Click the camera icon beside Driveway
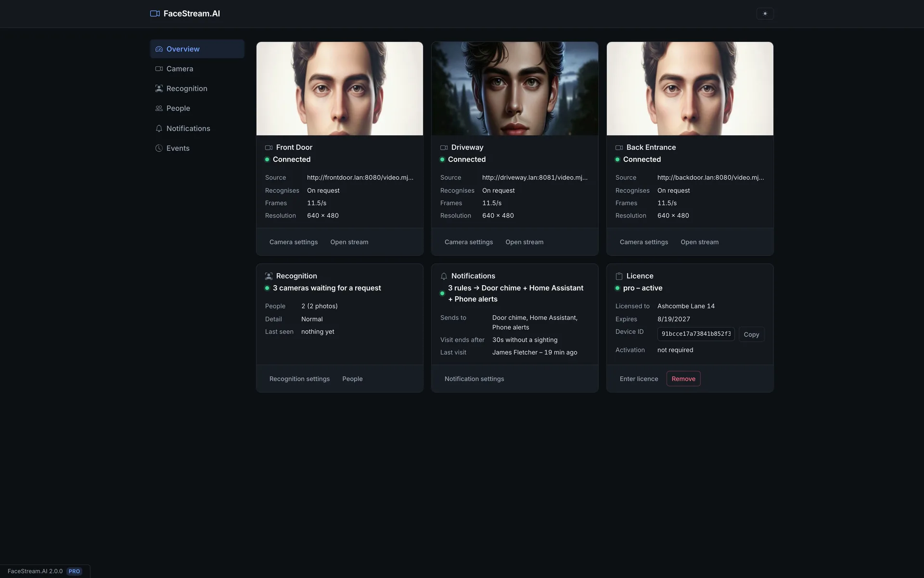The height and width of the screenshot is (578, 924). tap(444, 147)
